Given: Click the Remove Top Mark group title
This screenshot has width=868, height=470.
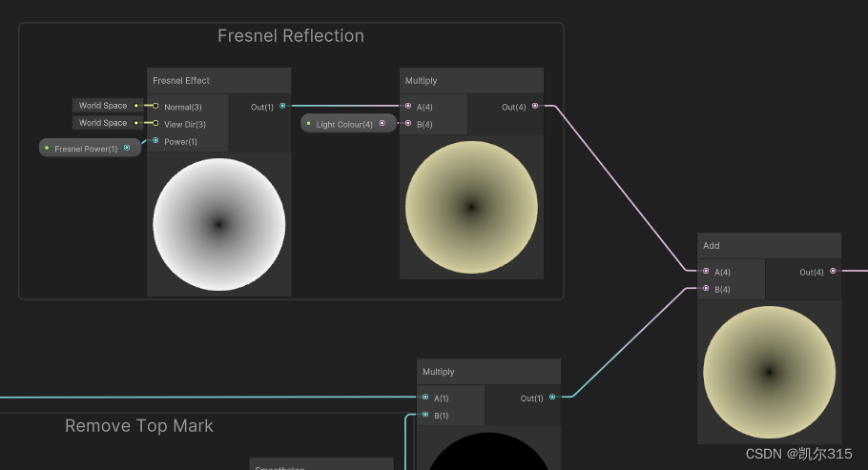Looking at the screenshot, I should 139,426.
